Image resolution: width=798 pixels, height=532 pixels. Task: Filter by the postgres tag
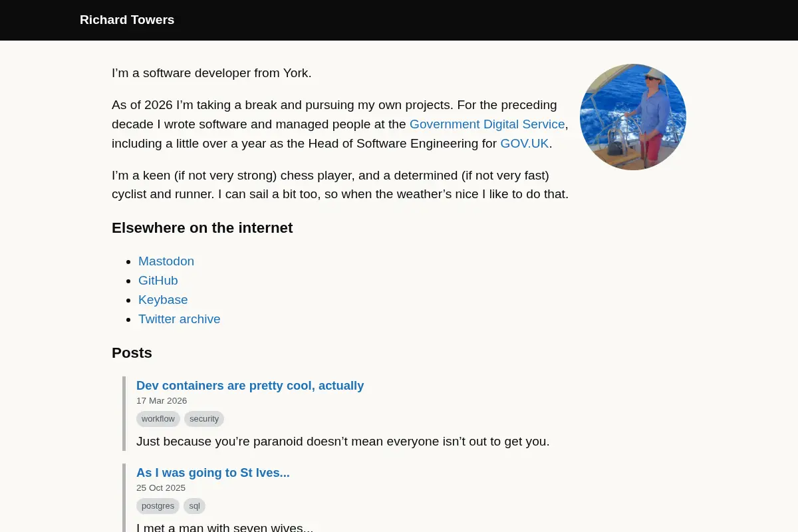pos(158,506)
